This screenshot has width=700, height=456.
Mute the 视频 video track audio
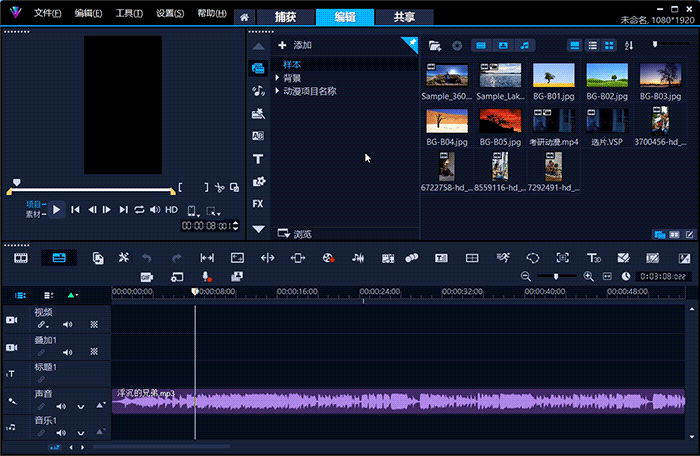pos(68,325)
